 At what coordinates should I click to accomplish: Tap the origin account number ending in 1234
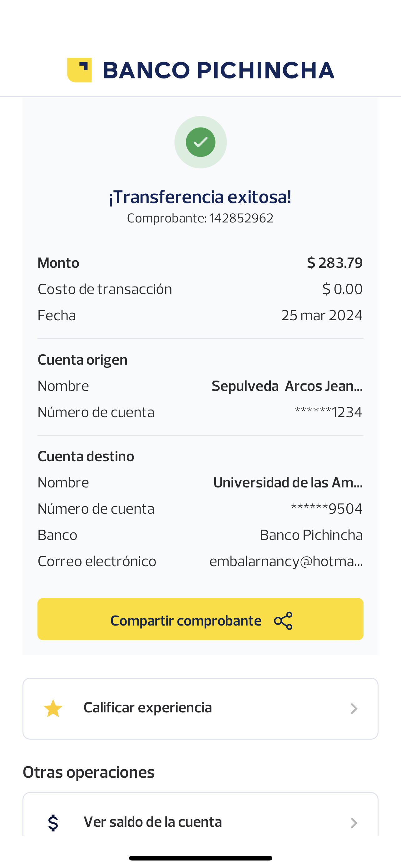point(328,412)
